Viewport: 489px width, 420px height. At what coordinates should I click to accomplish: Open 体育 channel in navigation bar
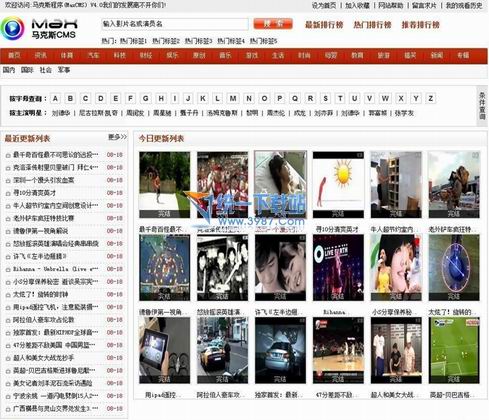pos(67,55)
